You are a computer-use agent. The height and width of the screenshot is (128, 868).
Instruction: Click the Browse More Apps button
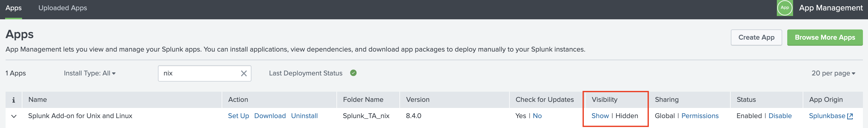coord(825,37)
